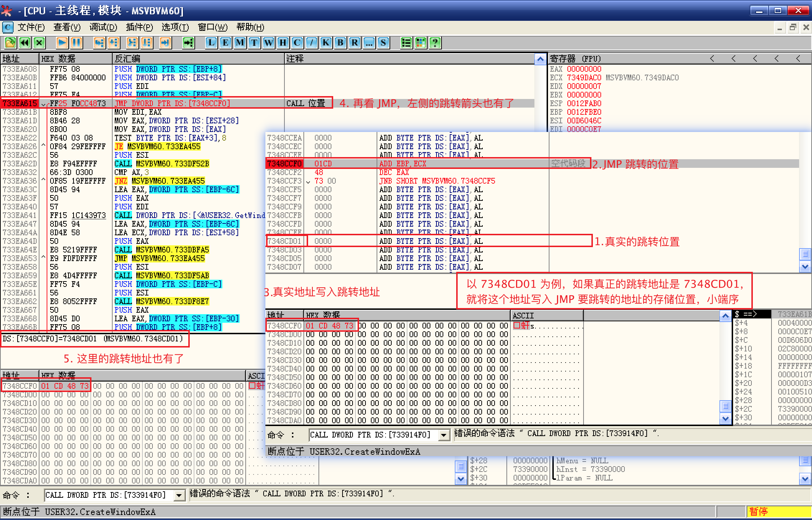Open the Appearance color grid icon
This screenshot has height=520, width=812.
[421, 43]
